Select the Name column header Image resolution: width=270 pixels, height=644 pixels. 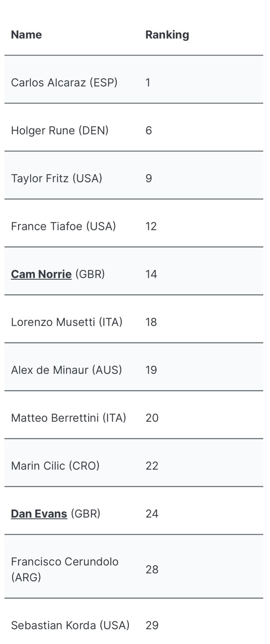click(26, 34)
